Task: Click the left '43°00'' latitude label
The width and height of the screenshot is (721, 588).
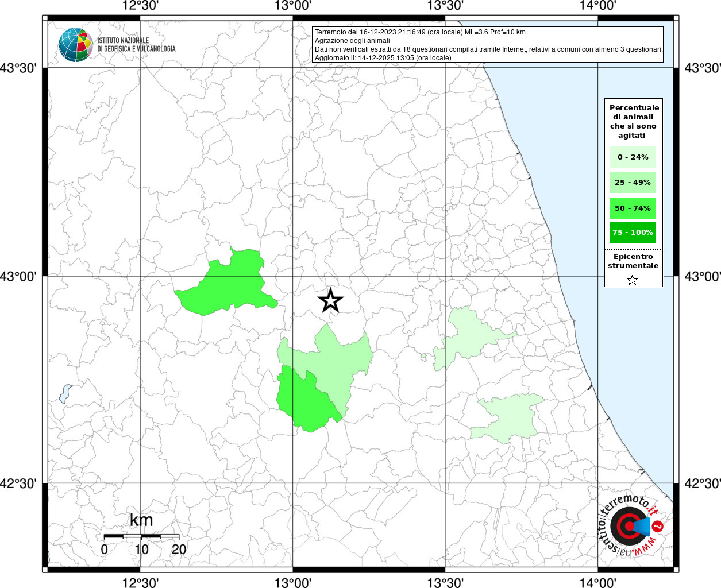Action: tap(18, 276)
